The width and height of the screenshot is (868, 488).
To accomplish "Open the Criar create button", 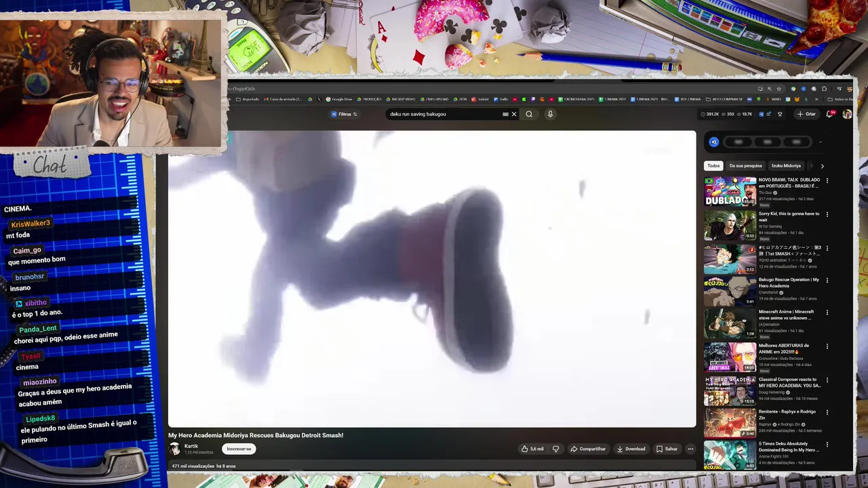I will [x=806, y=114].
